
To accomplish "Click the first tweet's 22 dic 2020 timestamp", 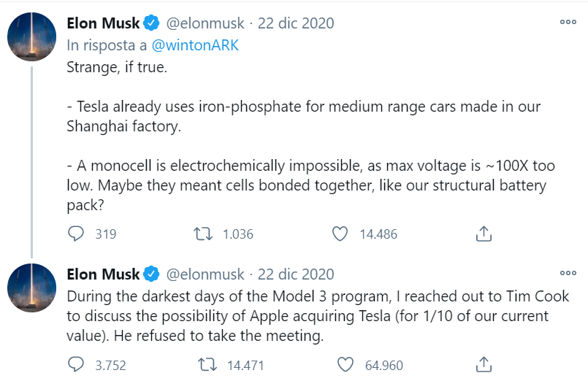I will [x=296, y=23].
